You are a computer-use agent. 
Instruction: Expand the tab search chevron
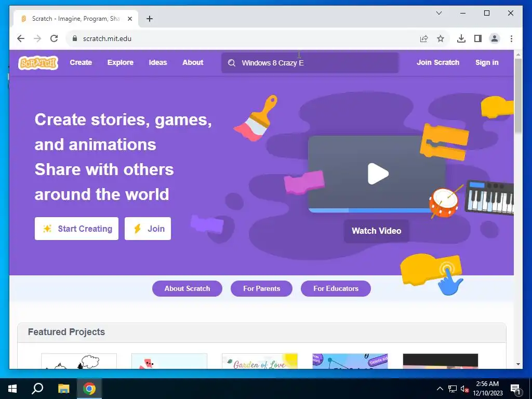coord(438,13)
